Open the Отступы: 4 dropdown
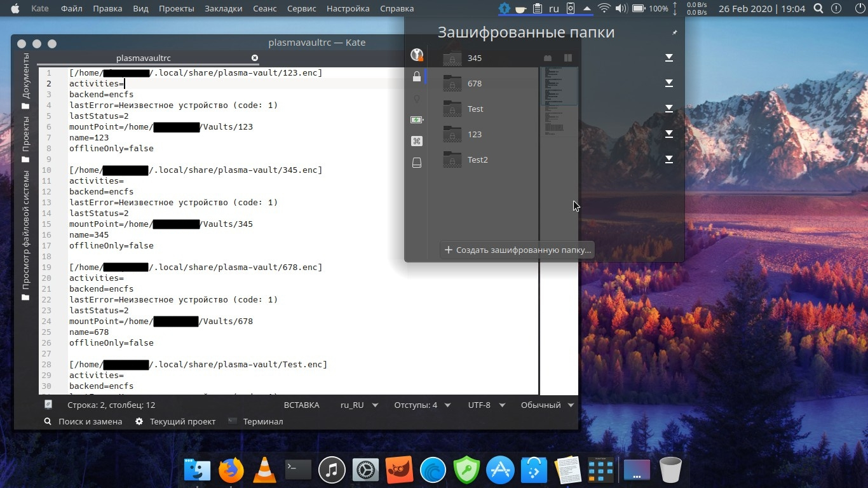This screenshot has width=868, height=488. pos(422,405)
